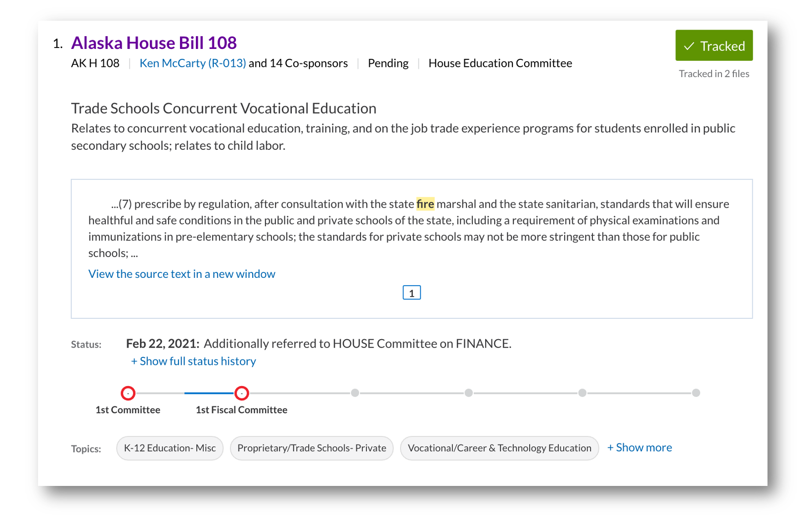Click Show more next to topic tags
This screenshot has height=524, width=812.
(639, 447)
